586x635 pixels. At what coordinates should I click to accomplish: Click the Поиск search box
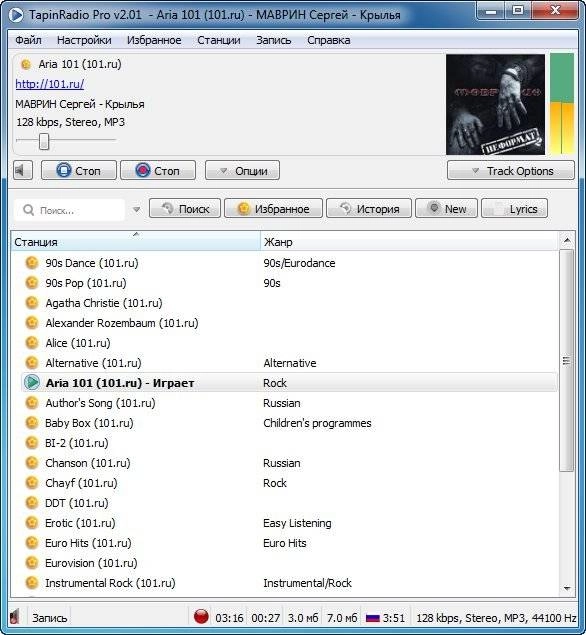69,210
